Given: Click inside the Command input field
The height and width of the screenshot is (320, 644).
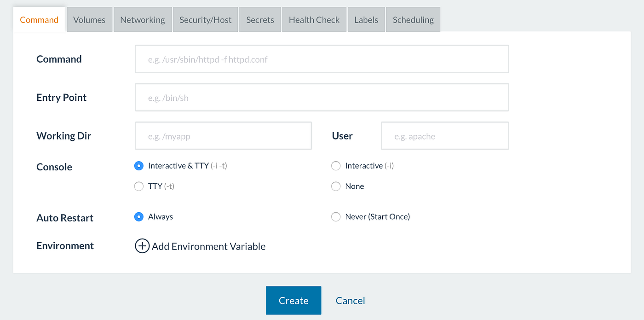Looking at the screenshot, I should (322, 59).
